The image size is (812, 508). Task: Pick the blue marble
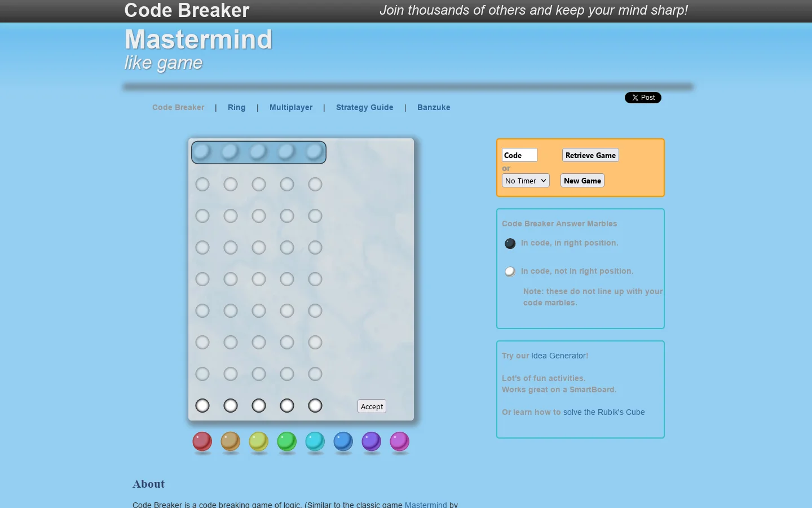343,441
